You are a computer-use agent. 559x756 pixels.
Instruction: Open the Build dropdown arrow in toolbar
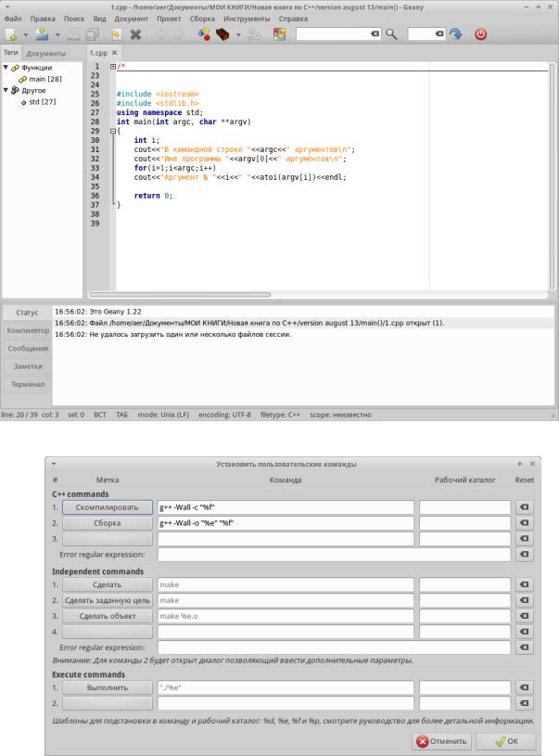click(238, 34)
